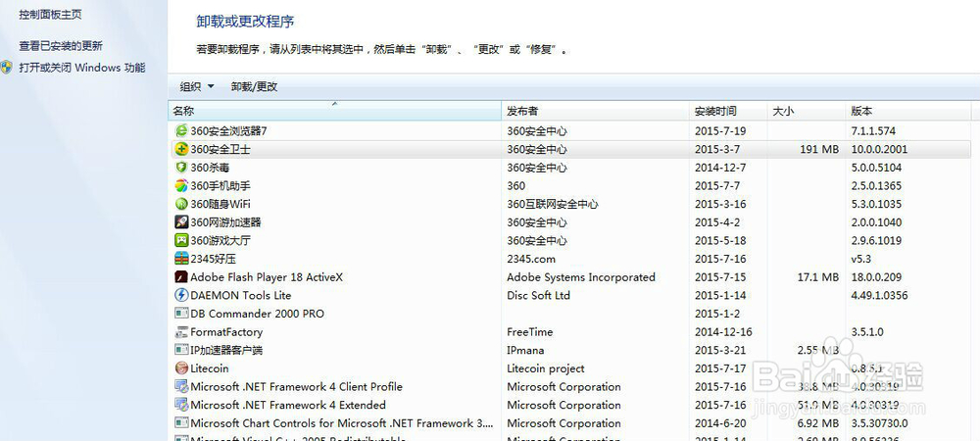Sort list by 名称 column header
980x441 pixels.
[334, 111]
